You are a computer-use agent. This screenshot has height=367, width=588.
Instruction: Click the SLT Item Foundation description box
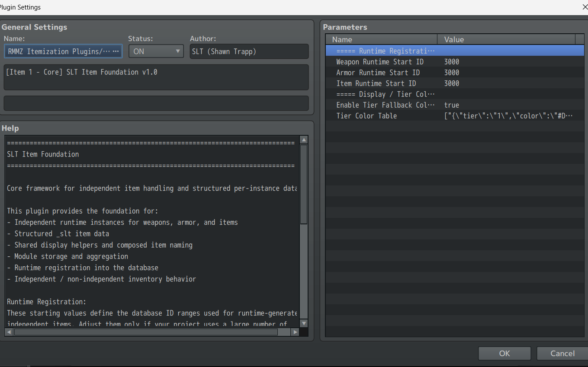156,77
